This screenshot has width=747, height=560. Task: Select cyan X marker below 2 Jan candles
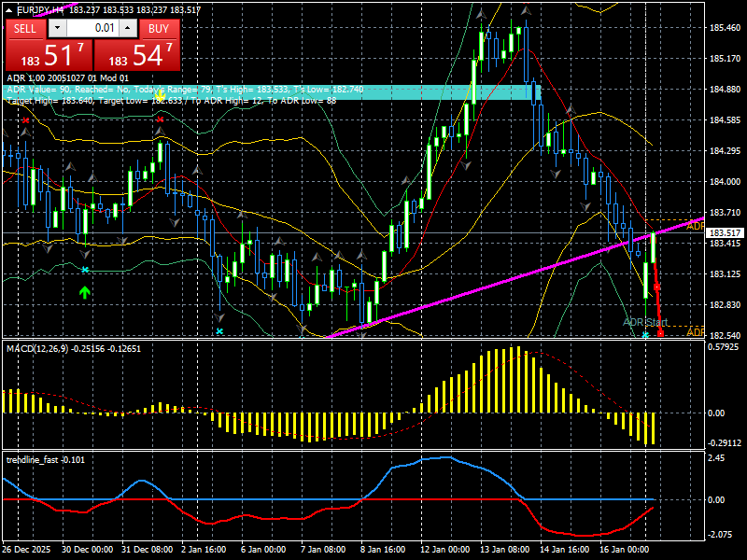pyautogui.click(x=219, y=331)
